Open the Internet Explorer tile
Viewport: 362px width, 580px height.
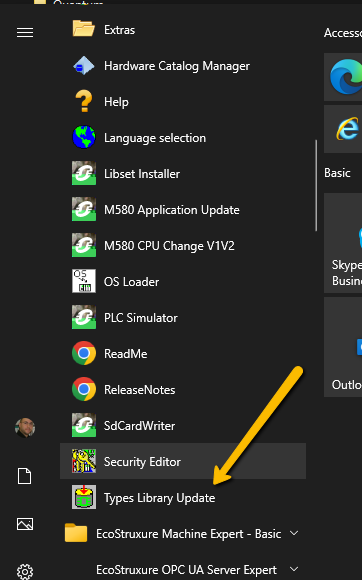point(343,129)
